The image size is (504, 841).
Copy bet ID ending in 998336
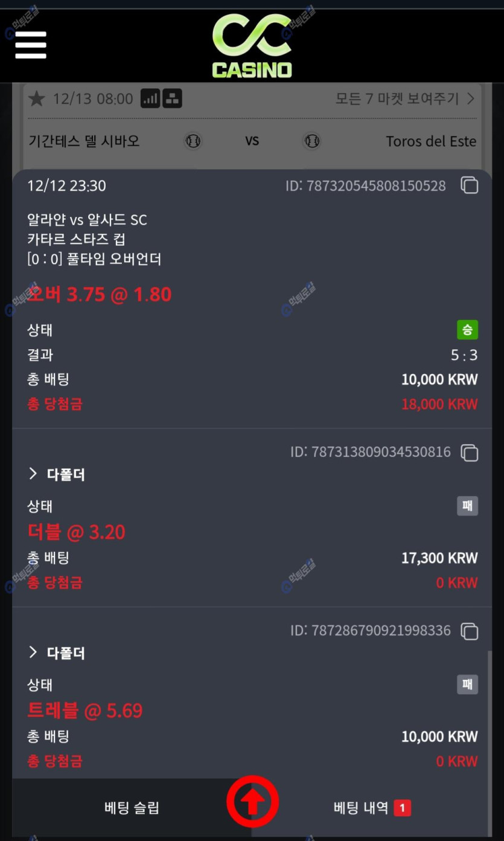tap(470, 631)
